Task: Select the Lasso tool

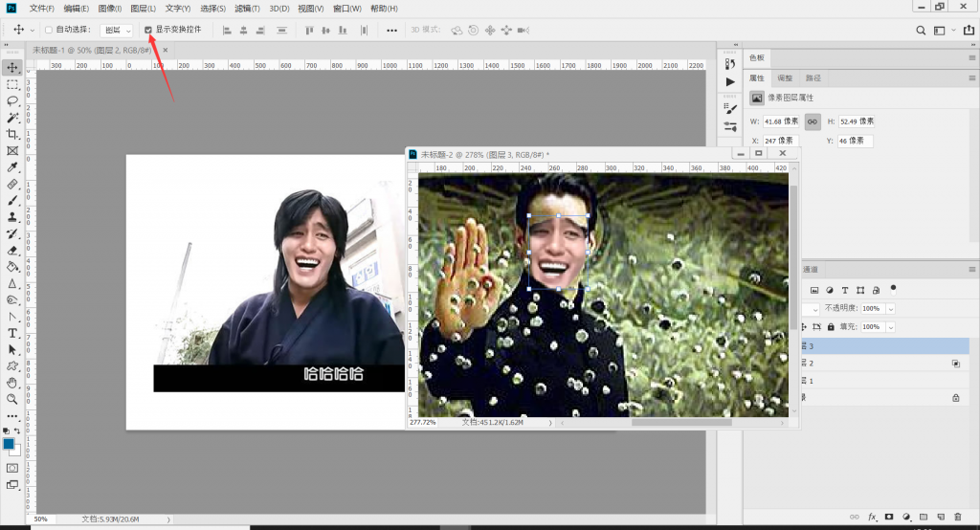Action: point(12,100)
